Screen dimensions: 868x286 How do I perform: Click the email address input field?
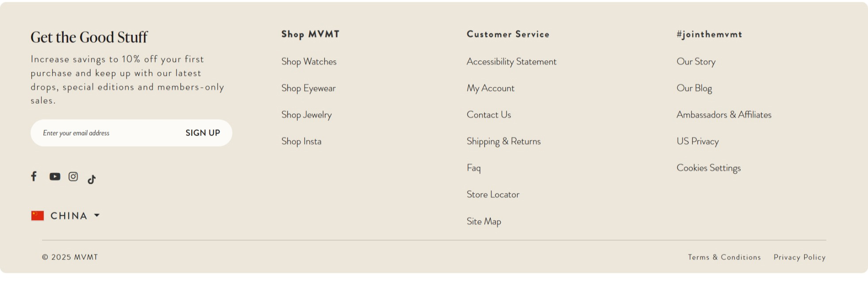click(x=106, y=133)
